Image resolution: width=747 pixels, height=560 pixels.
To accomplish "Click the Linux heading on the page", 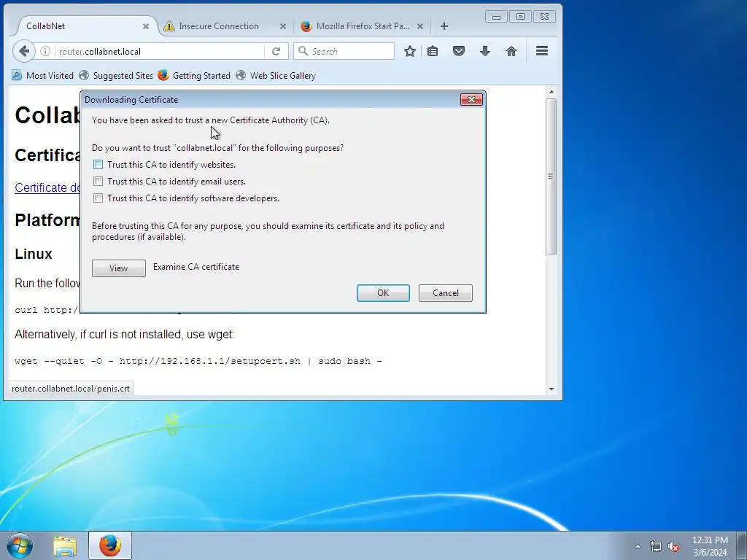I will coord(34,254).
